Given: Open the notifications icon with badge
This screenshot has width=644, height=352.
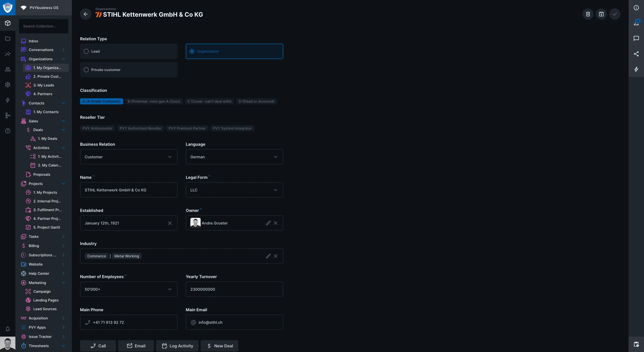Looking at the screenshot, I should [x=636, y=23].
